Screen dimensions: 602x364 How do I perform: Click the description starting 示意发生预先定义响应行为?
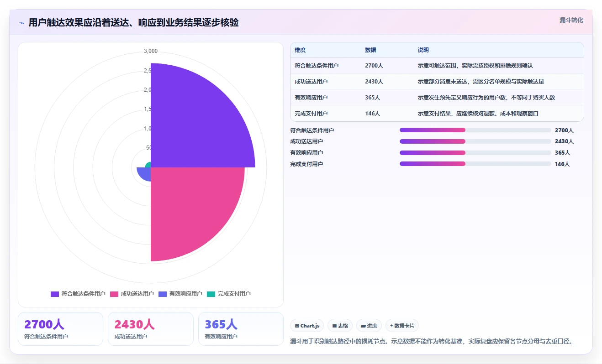(486, 98)
